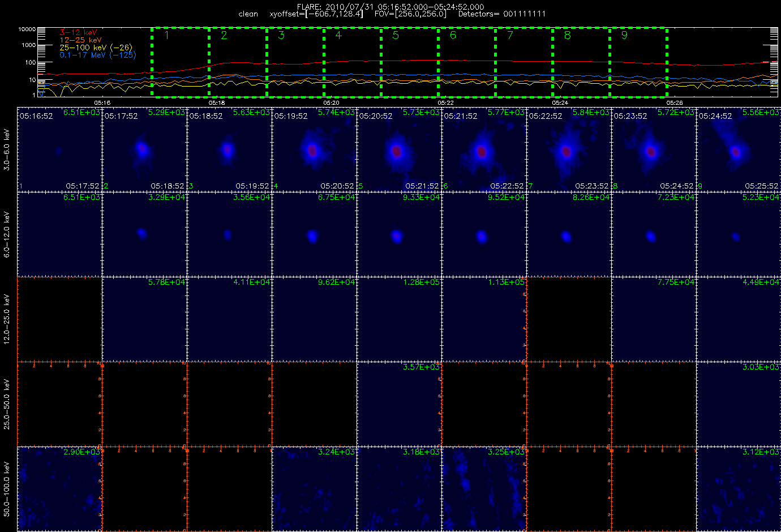This screenshot has width=781, height=532.
Task: Pick interval number 6 on the lightcurve
Action: click(x=453, y=36)
